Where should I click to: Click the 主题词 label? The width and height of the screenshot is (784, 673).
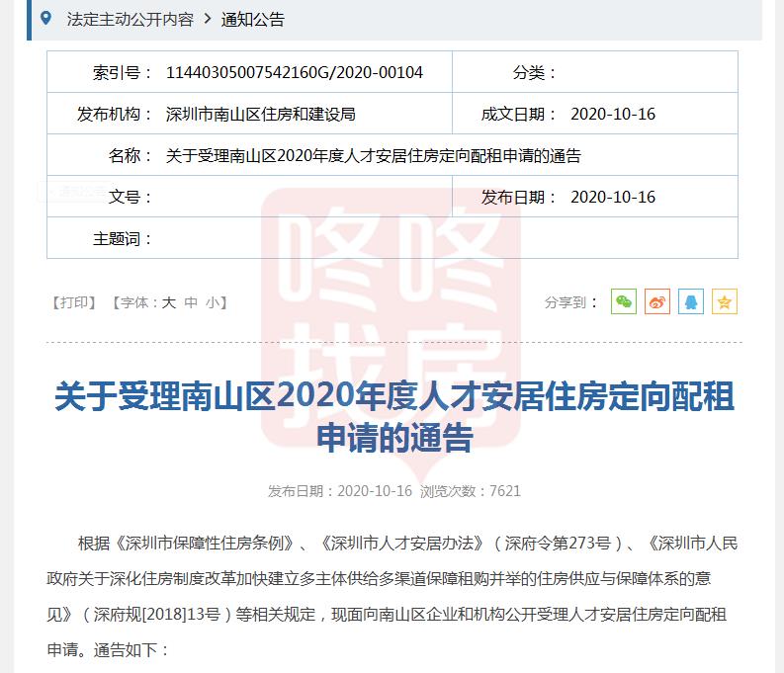122,238
